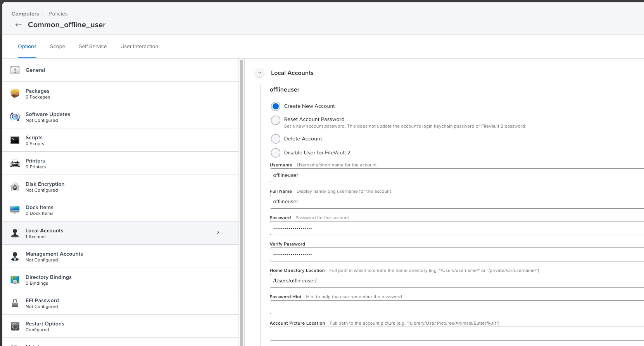
Task: Click the EFI Password padlock icon
Action: point(15,303)
